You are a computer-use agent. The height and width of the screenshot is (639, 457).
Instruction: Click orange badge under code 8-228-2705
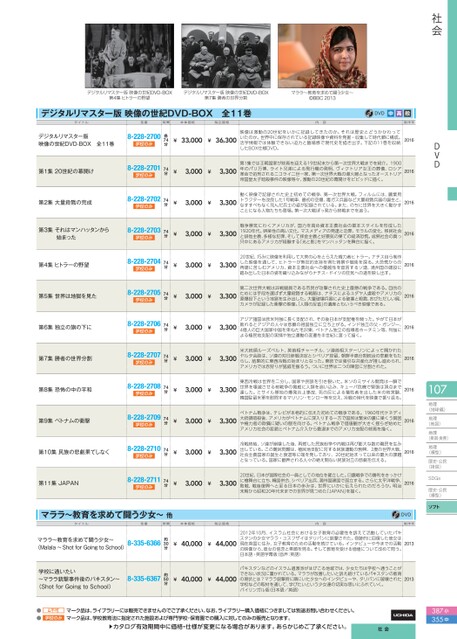point(144,300)
